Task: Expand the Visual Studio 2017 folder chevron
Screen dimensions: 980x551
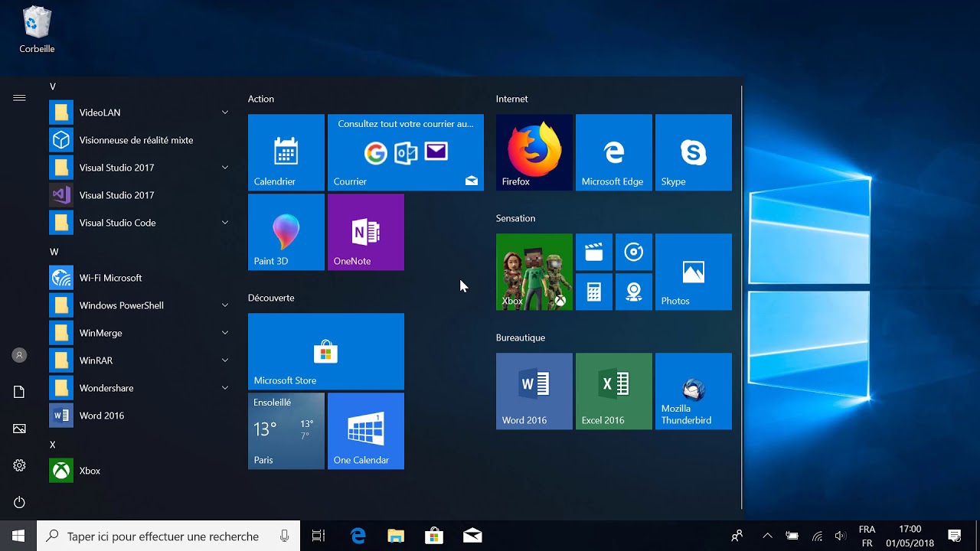Action: tap(225, 168)
